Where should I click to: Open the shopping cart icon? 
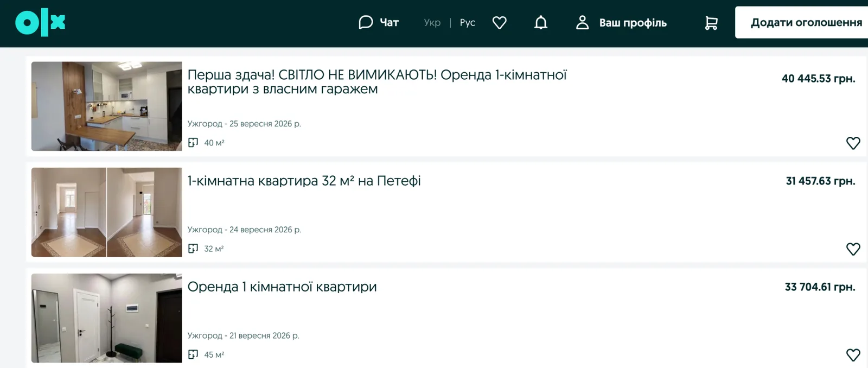tap(711, 23)
